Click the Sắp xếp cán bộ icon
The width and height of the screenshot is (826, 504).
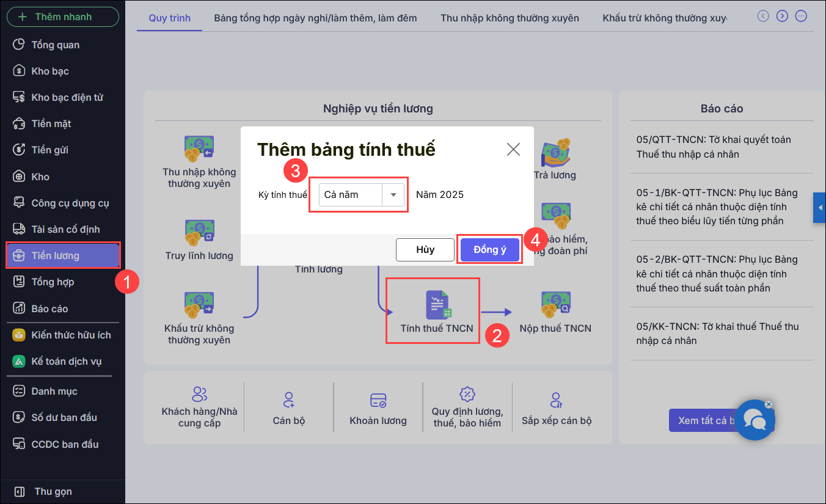(557, 400)
